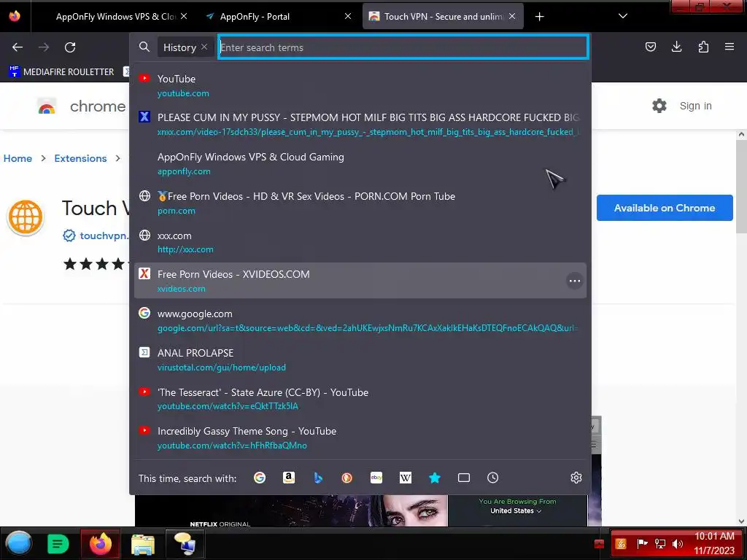Search in History using clock icon

(x=492, y=478)
